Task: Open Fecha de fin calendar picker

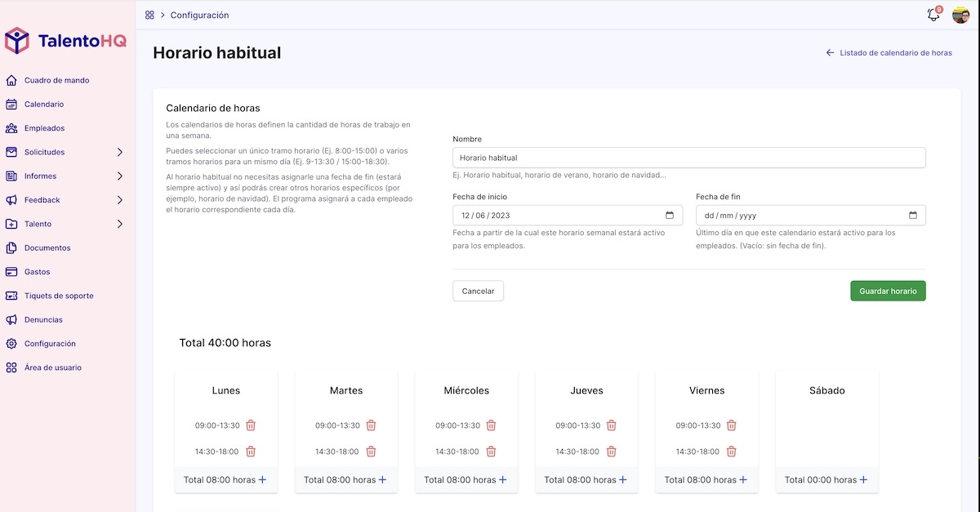Action: pos(912,216)
